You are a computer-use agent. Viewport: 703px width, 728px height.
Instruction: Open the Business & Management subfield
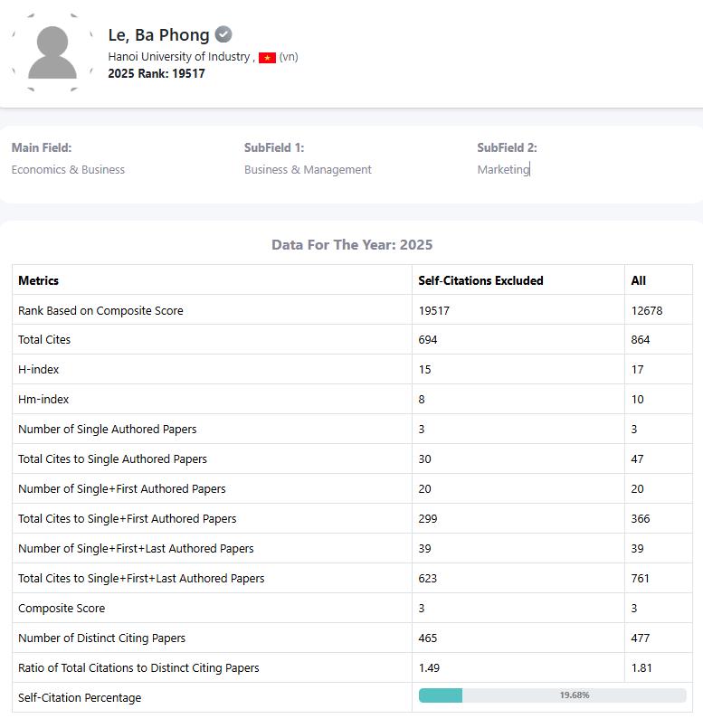pos(308,169)
